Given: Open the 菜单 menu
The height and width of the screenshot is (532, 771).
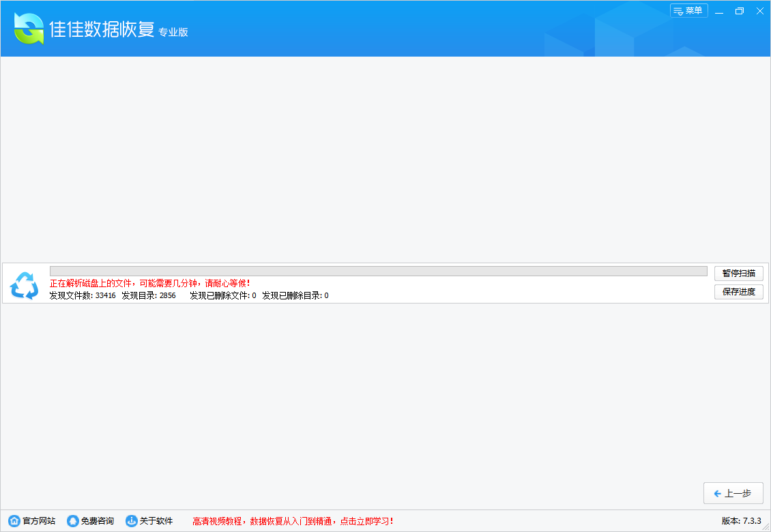Looking at the screenshot, I should click(689, 11).
